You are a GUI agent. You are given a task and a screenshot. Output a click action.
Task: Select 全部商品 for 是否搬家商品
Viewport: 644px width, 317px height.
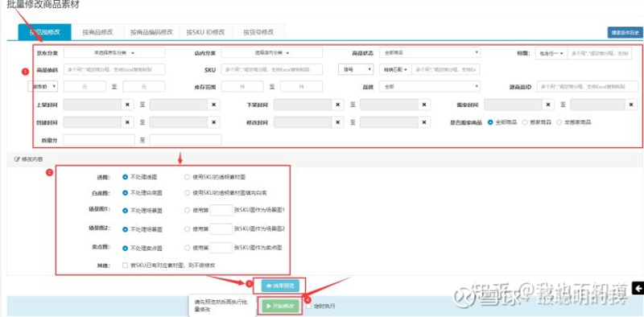[x=490, y=122]
